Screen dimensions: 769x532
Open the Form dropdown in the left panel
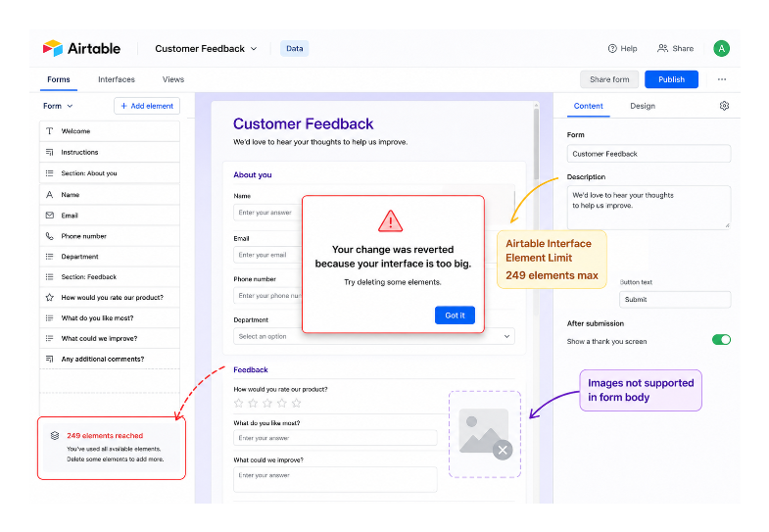coord(58,106)
